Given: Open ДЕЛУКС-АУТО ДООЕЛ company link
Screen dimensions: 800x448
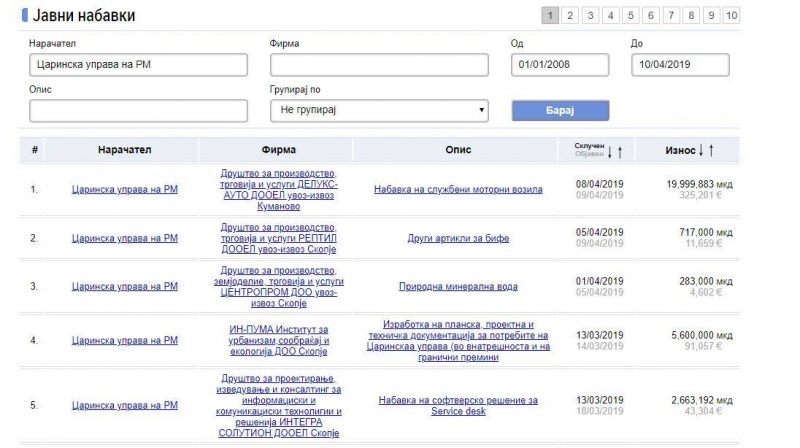Looking at the screenshot, I should coord(278,188).
